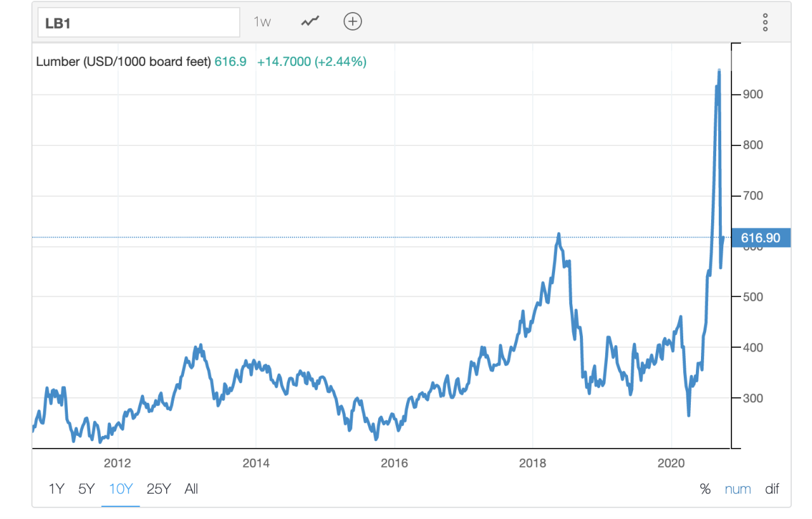Click the 2014 x-axis label
Viewport: 812px width, 519px height.
(256, 463)
